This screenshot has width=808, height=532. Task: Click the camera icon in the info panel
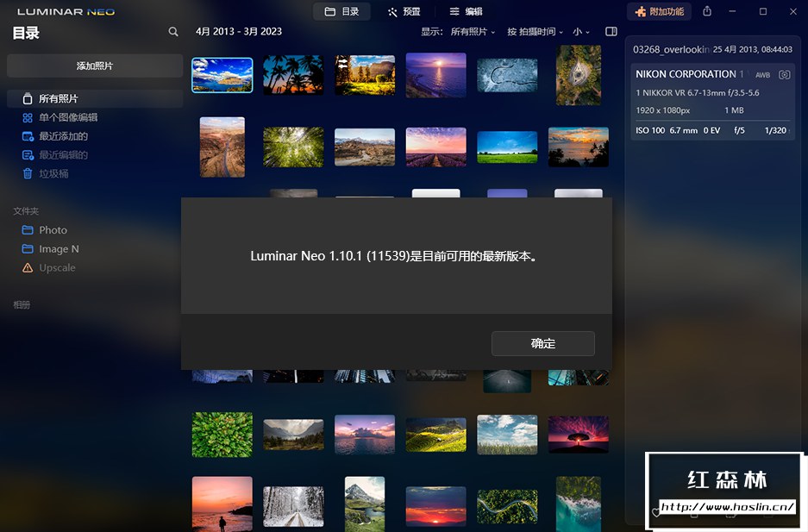785,75
